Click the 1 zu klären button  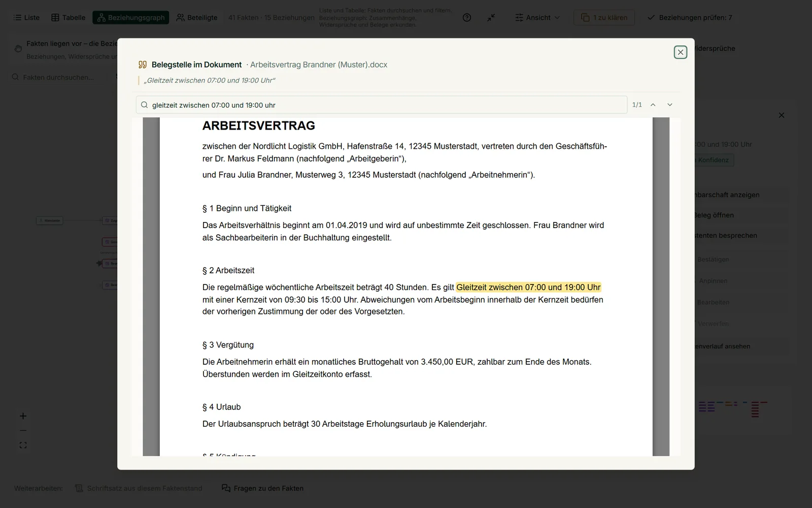(x=604, y=17)
